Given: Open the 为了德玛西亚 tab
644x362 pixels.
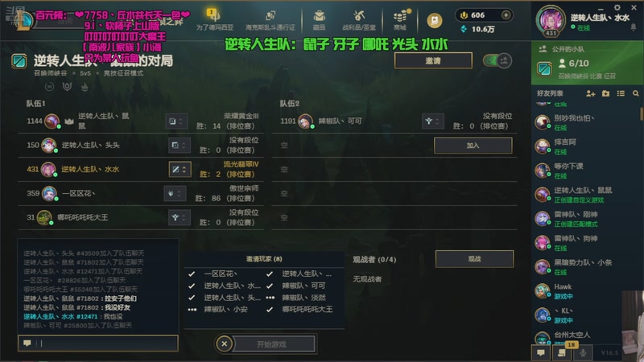Looking at the screenshot, I should (x=214, y=19).
